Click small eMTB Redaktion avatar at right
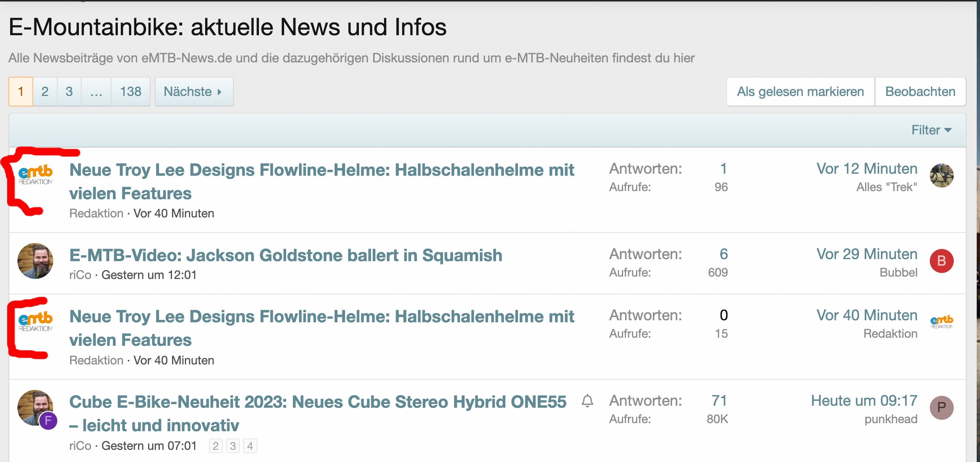This screenshot has width=980, height=462. tap(941, 322)
